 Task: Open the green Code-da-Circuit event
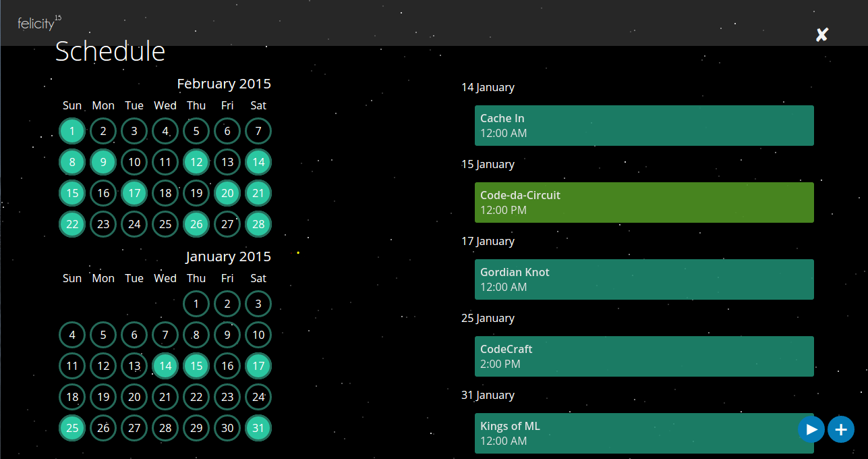point(643,202)
